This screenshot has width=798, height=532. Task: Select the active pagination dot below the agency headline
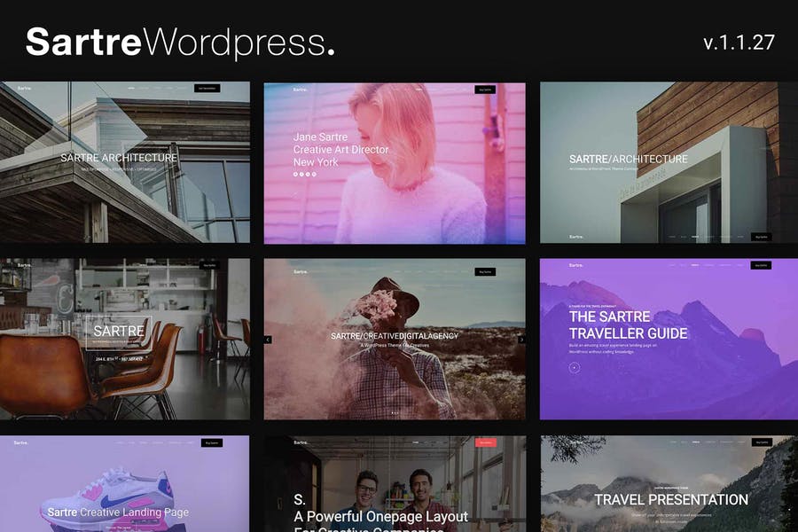click(393, 412)
